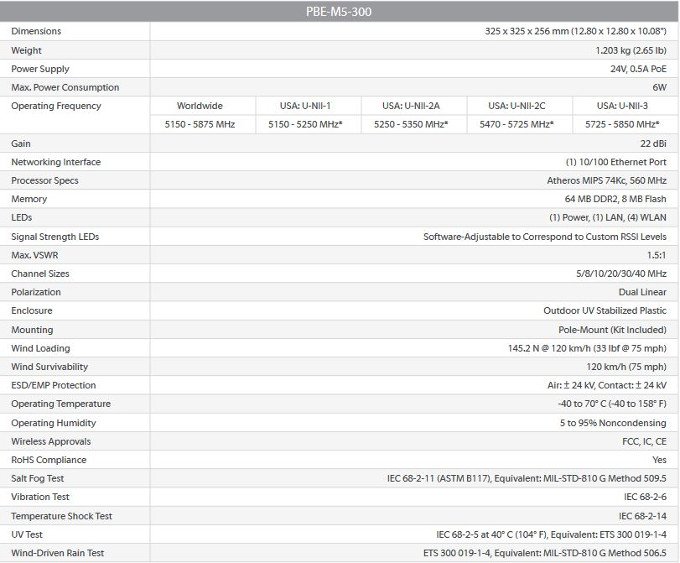Select the 5725 - 5850 MHz cell

[622, 124]
